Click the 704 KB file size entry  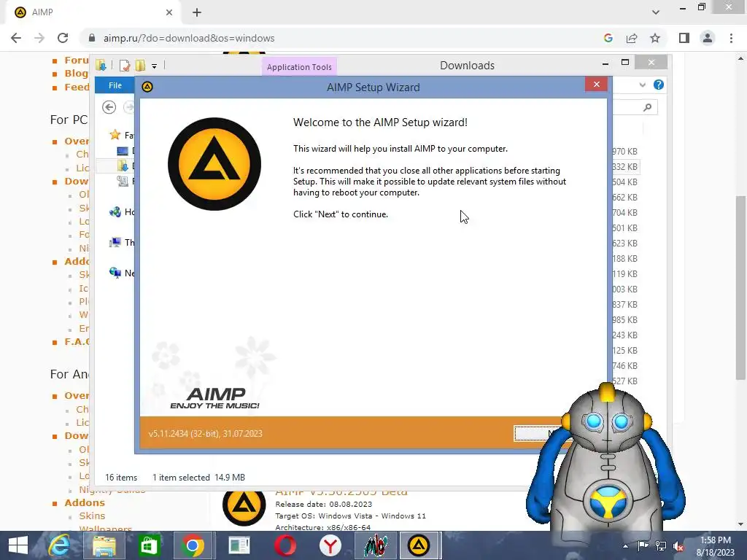coord(624,212)
